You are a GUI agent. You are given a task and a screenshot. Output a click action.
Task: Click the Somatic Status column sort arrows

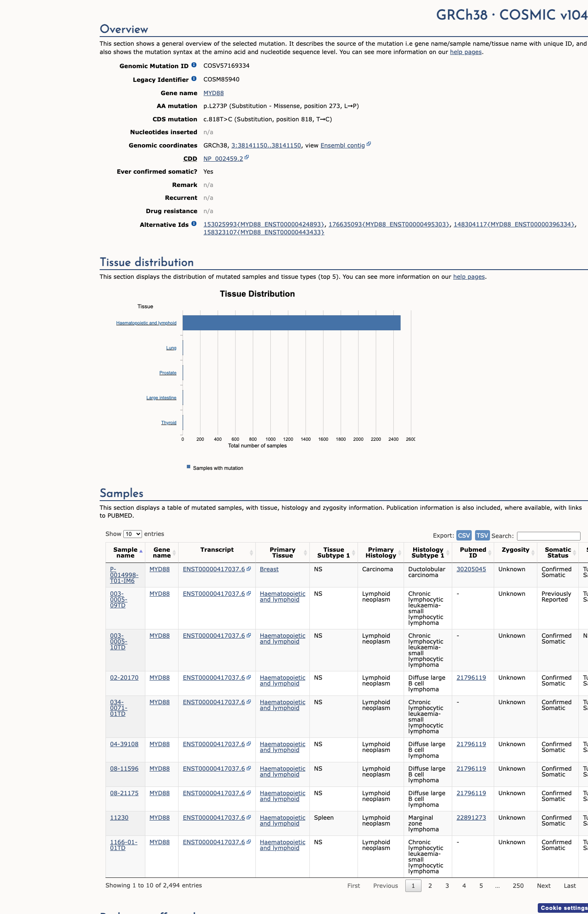click(x=574, y=553)
